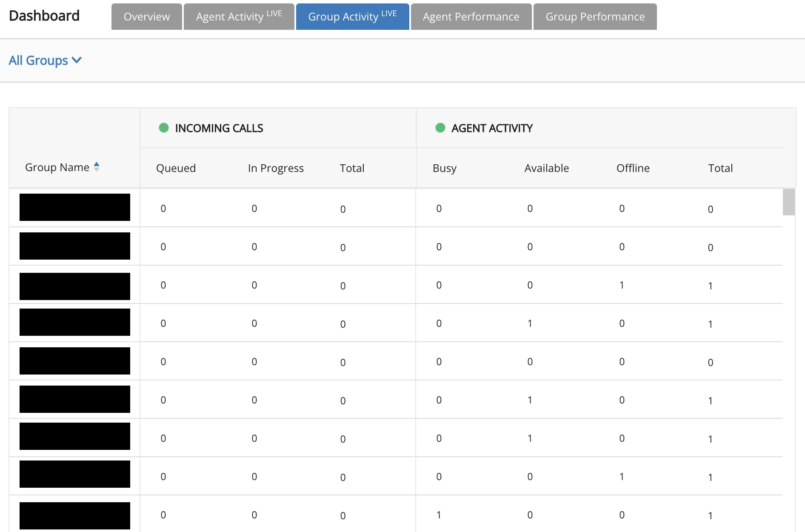
Task: Open the Overview tab
Action: tap(147, 17)
